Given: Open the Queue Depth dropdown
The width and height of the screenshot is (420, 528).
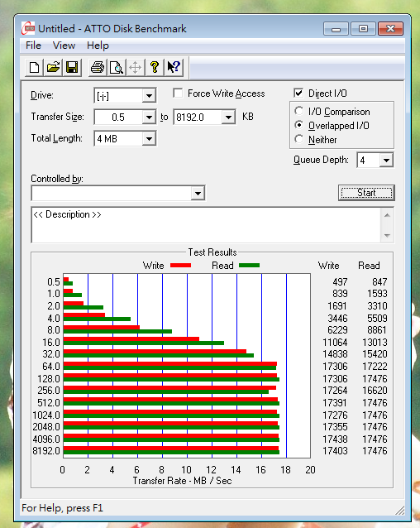Looking at the screenshot, I should [x=386, y=161].
